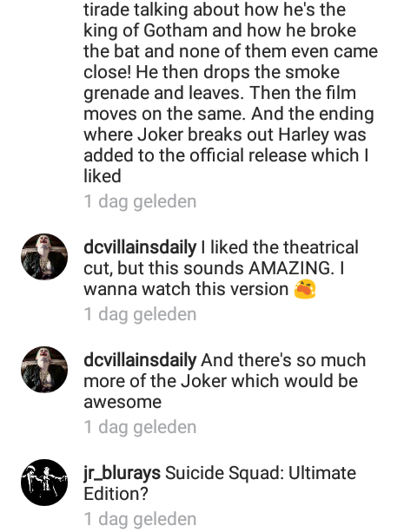Open profile picture beside theatrical cut comment
Screen dimensions: 417x532
pyautogui.click(x=44, y=257)
